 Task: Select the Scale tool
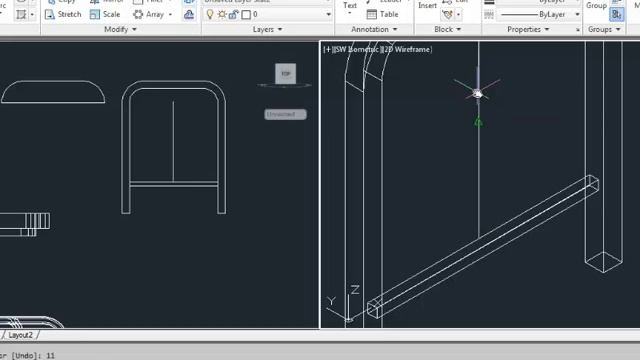105,14
